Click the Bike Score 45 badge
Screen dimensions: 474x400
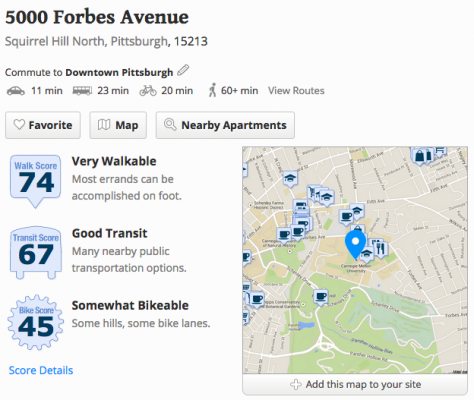pos(36,323)
